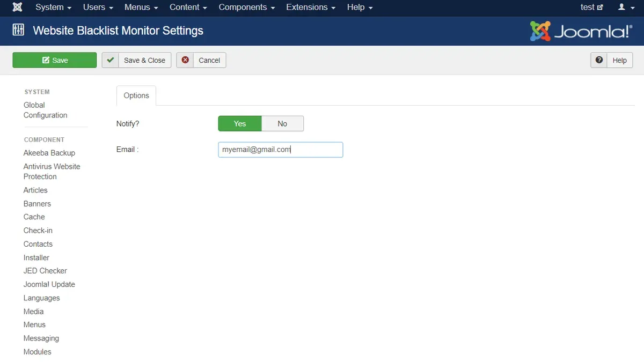Click the question mark Help icon

(x=599, y=60)
